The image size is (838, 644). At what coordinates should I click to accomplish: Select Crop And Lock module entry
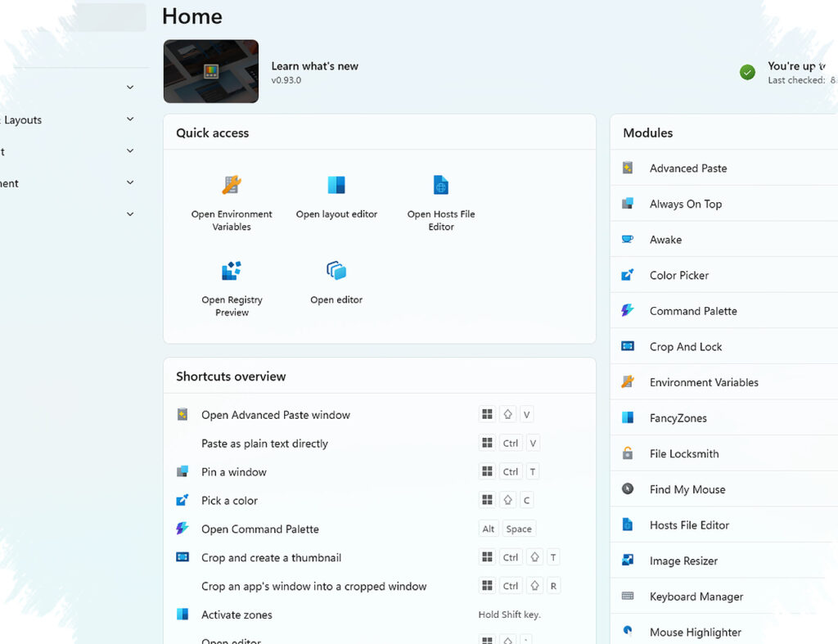click(724, 346)
